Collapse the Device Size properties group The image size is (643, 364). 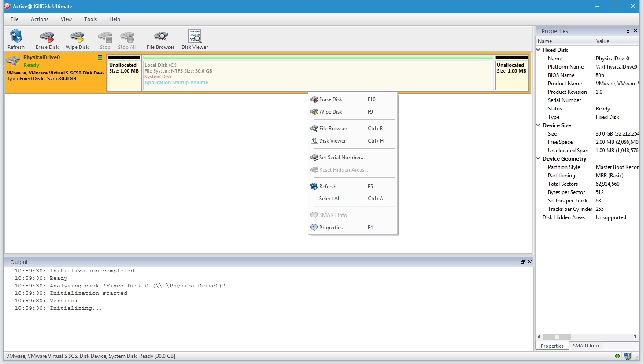click(x=538, y=125)
